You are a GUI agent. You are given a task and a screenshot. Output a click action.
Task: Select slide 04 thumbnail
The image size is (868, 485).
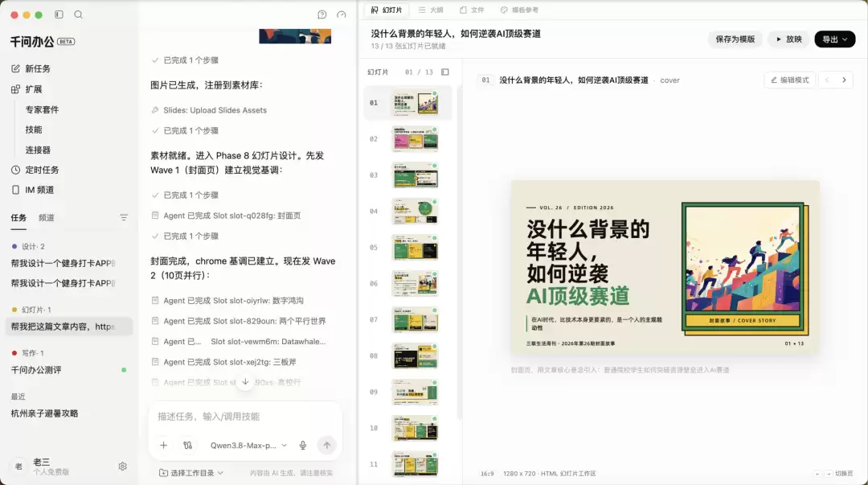(416, 212)
